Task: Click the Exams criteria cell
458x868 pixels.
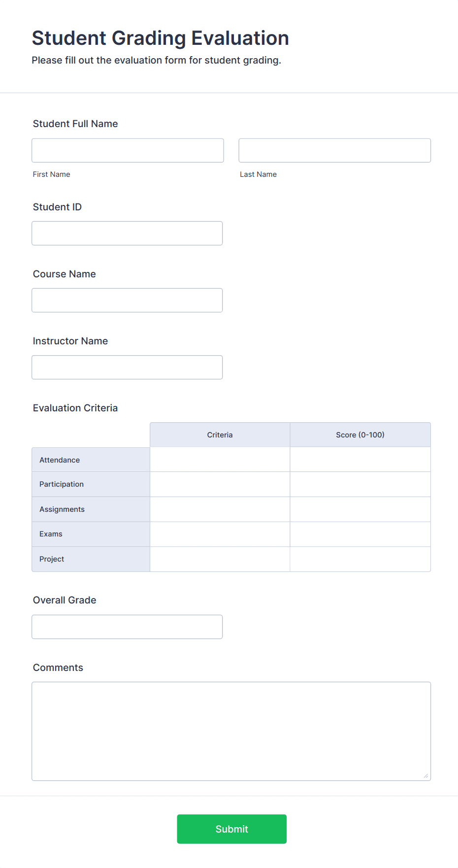Action: (x=220, y=534)
